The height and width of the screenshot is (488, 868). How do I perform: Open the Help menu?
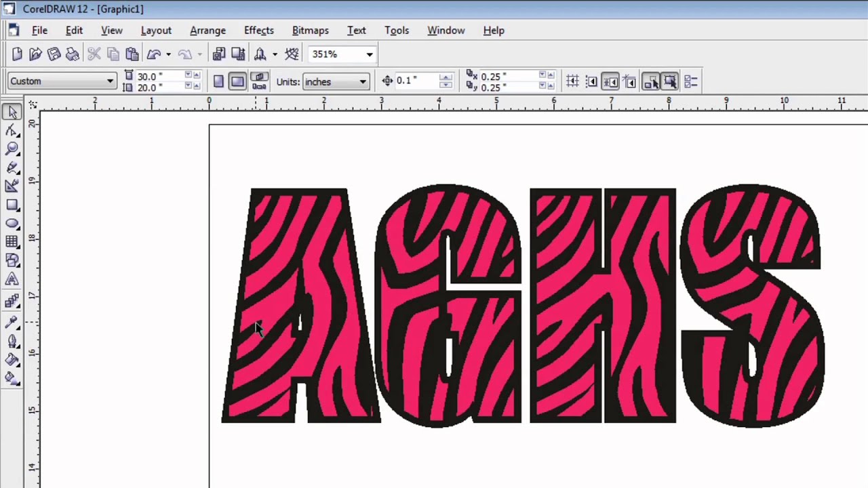(x=494, y=30)
